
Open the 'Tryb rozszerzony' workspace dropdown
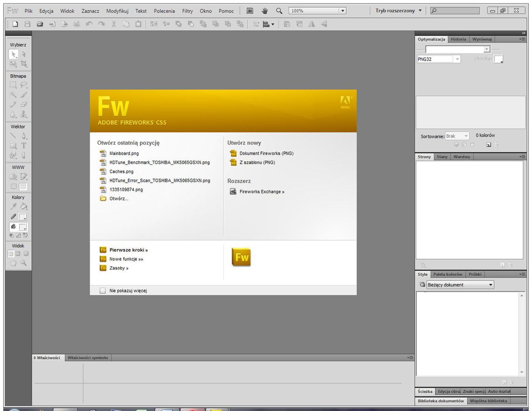coord(399,11)
